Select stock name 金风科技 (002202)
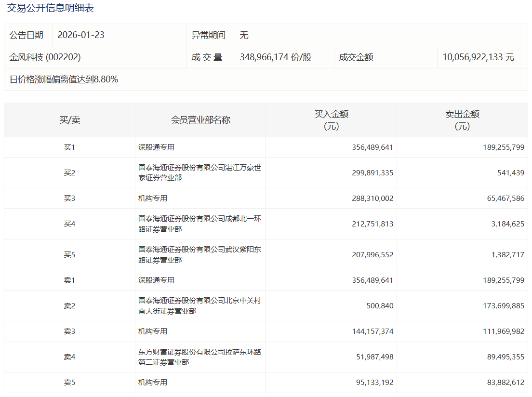 point(45,57)
